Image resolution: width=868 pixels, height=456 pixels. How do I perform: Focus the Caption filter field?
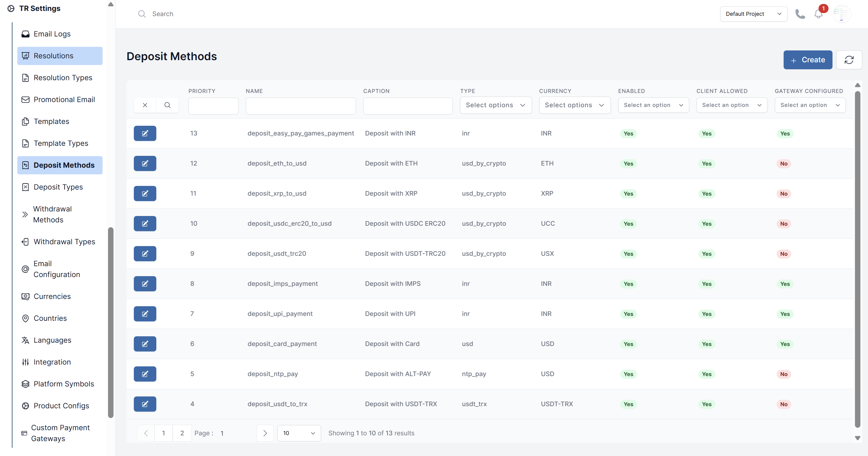(408, 106)
